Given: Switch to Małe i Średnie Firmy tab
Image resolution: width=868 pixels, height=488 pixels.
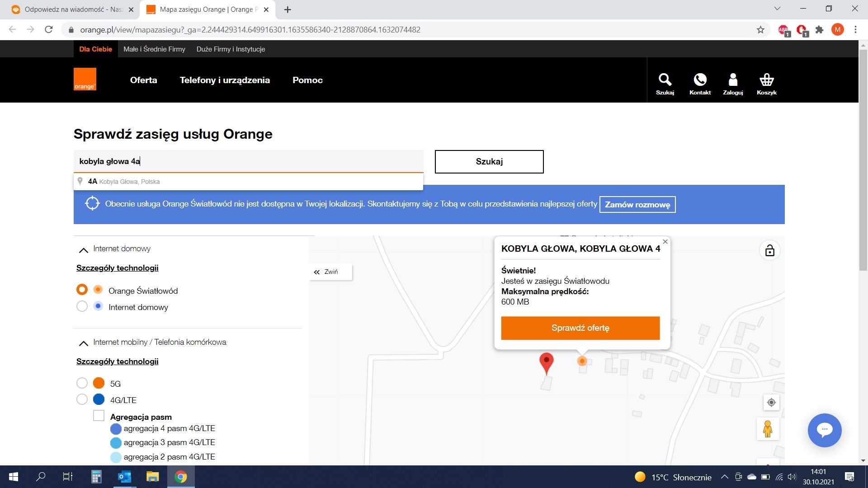Looking at the screenshot, I should pos(154,49).
